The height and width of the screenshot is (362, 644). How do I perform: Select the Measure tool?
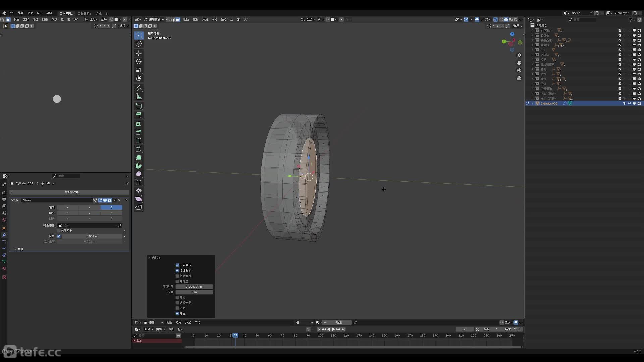[139, 97]
